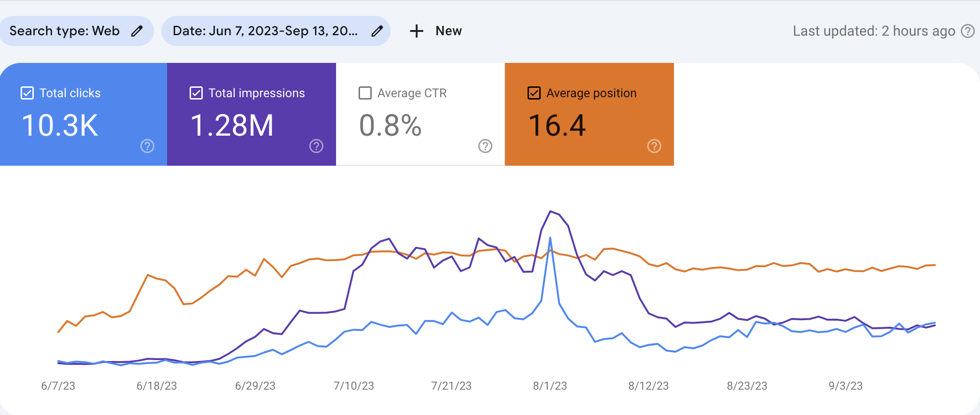The image size is (980, 415).
Task: Click the 6/29/23 axis date label
Action: pos(255,386)
